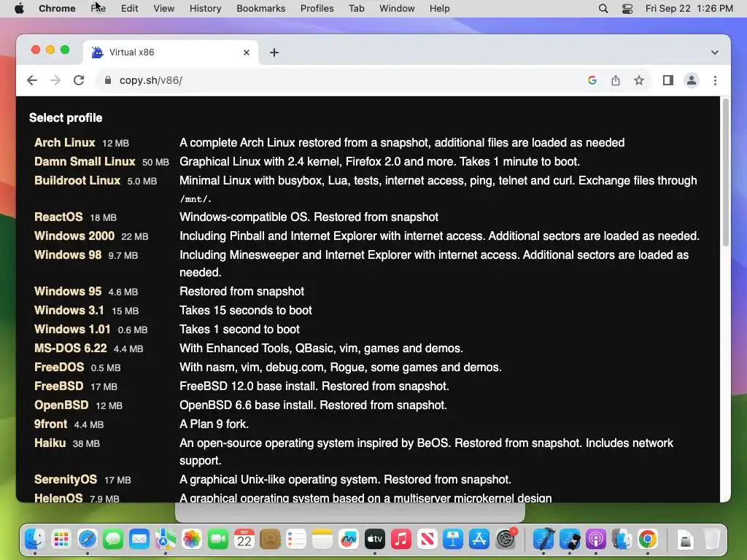Click the forward navigation arrow
The image size is (747, 560).
[x=55, y=80]
